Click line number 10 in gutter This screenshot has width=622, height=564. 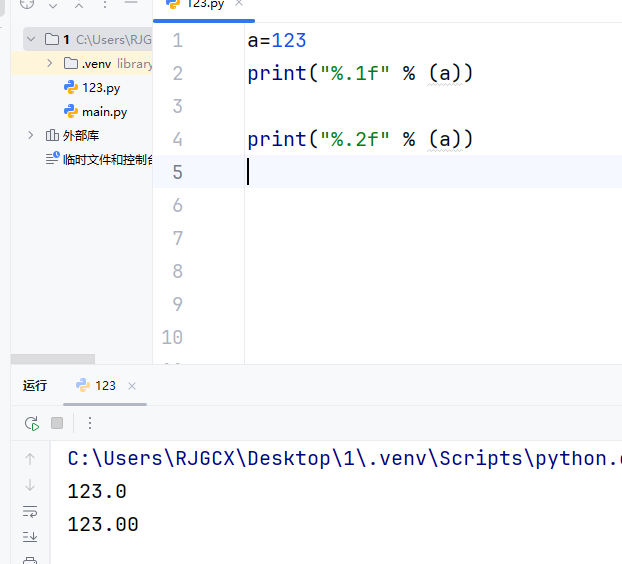pos(172,337)
